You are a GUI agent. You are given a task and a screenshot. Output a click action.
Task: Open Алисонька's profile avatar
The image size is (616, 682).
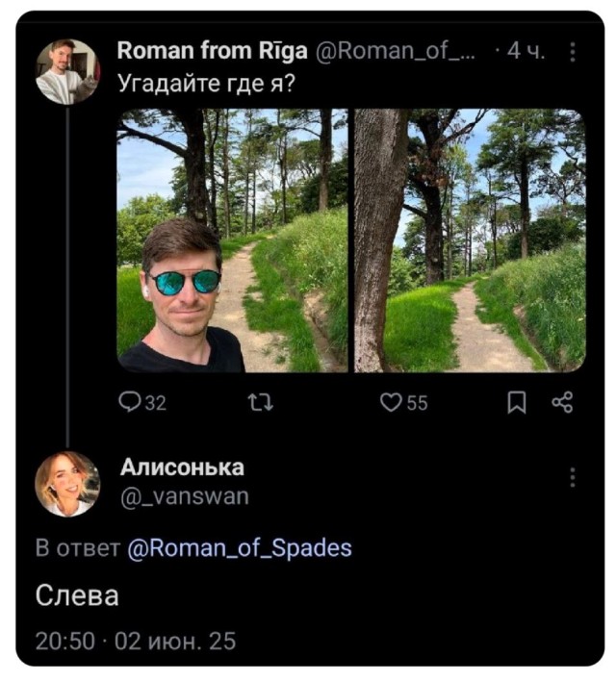(x=67, y=484)
